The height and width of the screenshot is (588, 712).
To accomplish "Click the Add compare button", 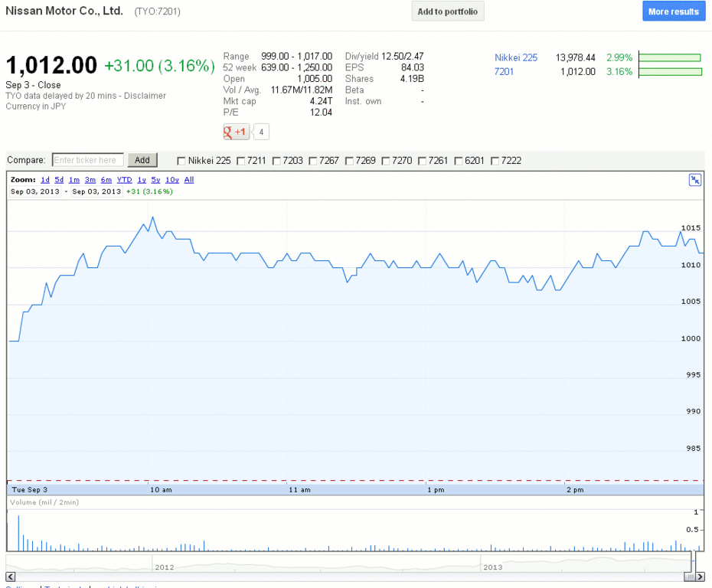I will (142, 160).
